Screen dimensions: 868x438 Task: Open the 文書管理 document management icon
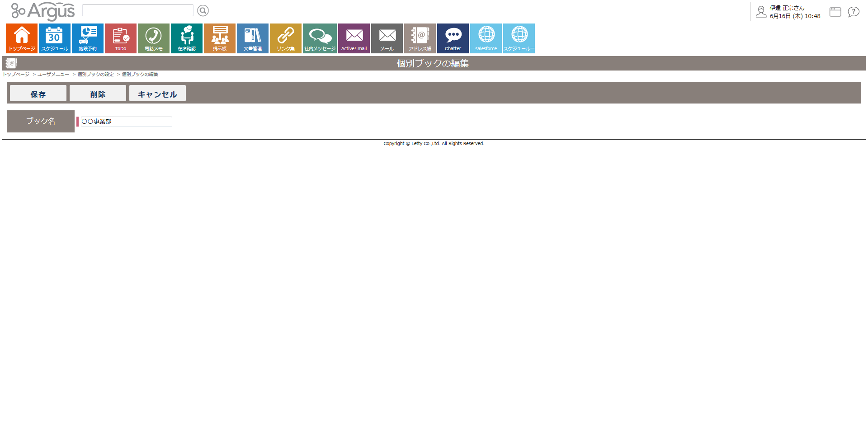click(253, 38)
